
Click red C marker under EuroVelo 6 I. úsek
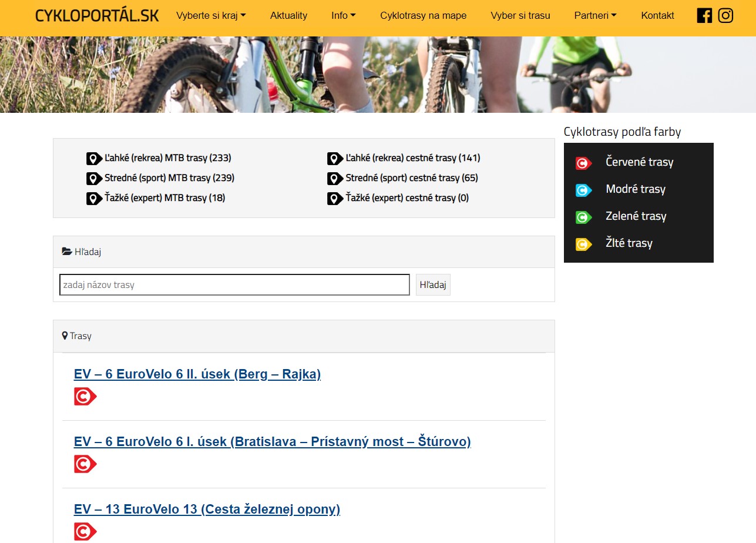click(x=85, y=464)
